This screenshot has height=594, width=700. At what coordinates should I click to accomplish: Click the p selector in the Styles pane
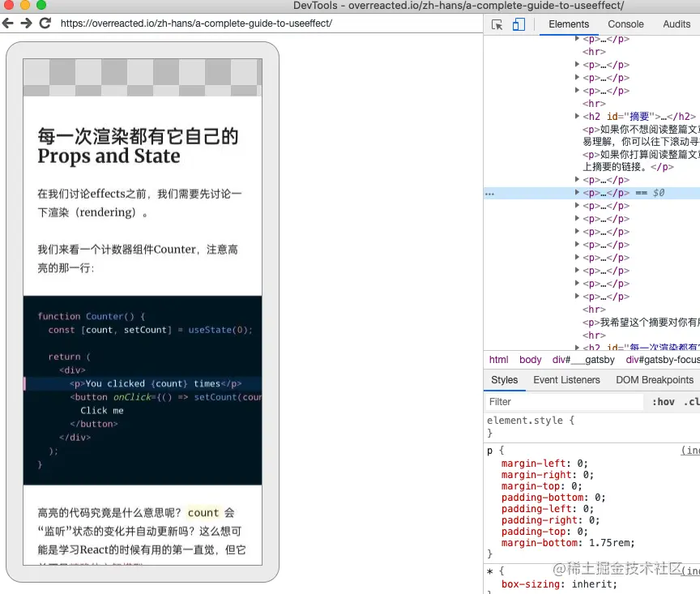click(x=489, y=451)
